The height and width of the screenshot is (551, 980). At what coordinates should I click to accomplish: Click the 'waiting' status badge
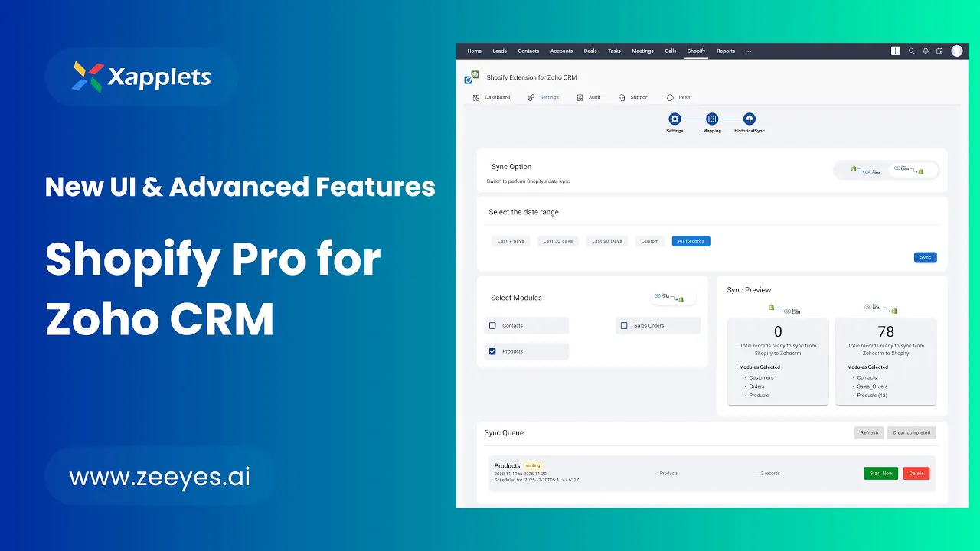[533, 465]
